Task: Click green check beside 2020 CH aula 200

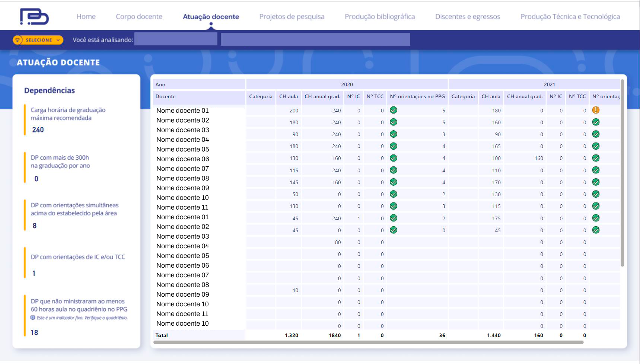Action: [x=394, y=110]
